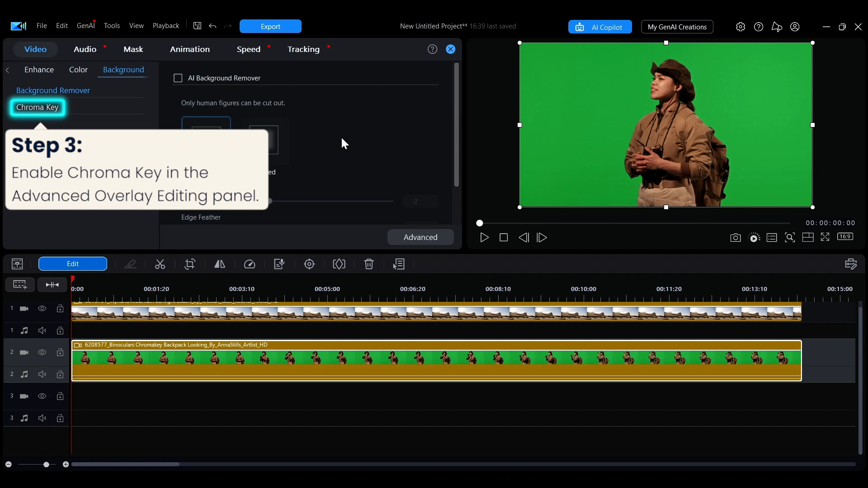
Task: Open the Edit menu
Action: [x=62, y=26]
